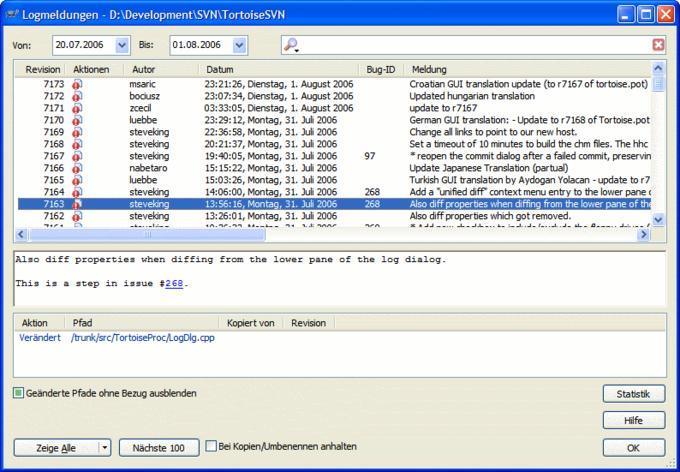Click the 'Nächste 100' button
This screenshot has width=680, height=472.
pyautogui.click(x=159, y=448)
